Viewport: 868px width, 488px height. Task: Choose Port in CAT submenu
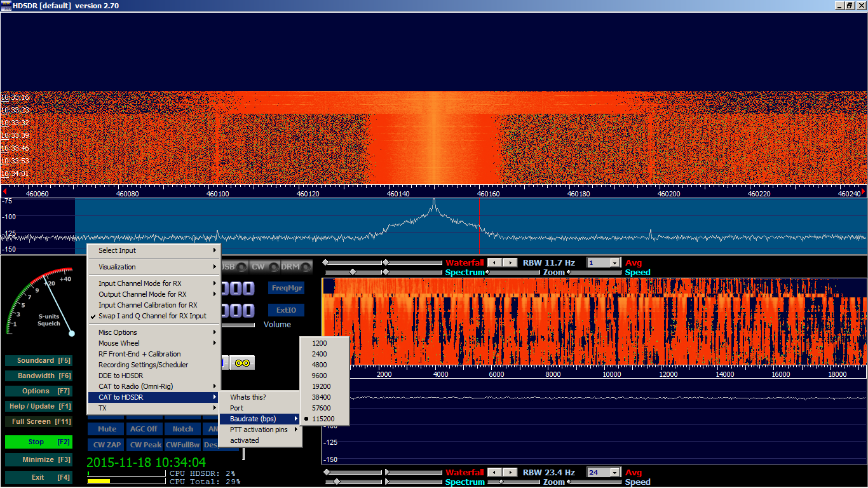pos(260,408)
